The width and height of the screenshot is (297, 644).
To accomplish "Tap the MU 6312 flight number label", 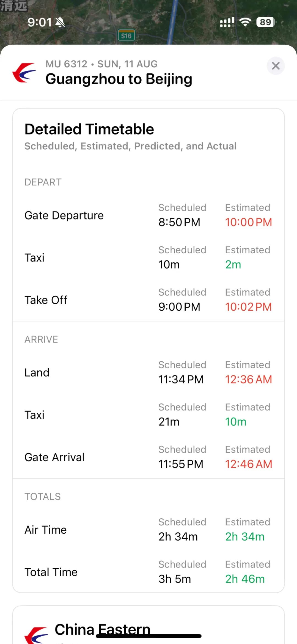I will click(66, 64).
